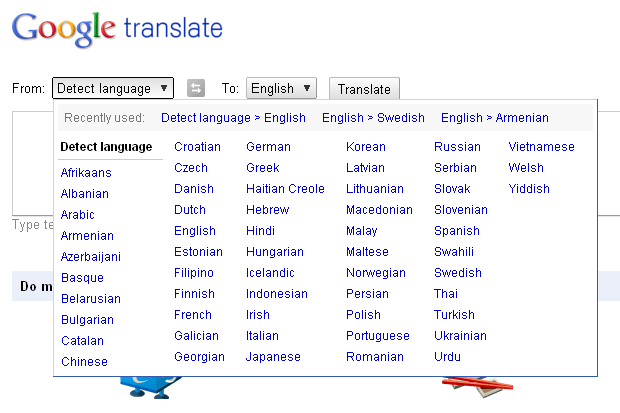This screenshot has height=413, width=620.
Task: Select Icelandic from the list
Action: pos(270,273)
